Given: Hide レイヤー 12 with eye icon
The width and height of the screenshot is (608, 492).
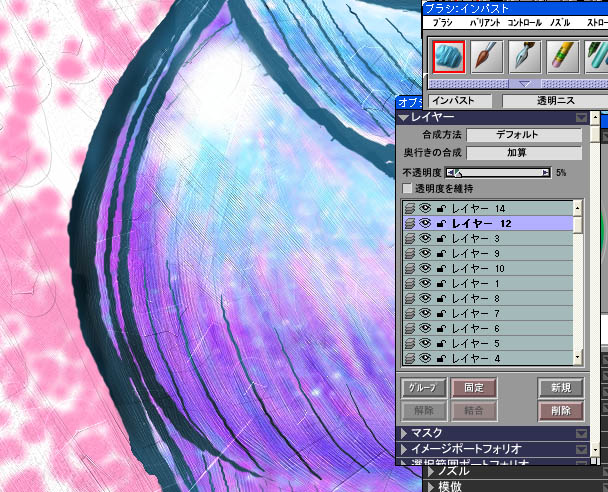Looking at the screenshot, I should (x=425, y=223).
